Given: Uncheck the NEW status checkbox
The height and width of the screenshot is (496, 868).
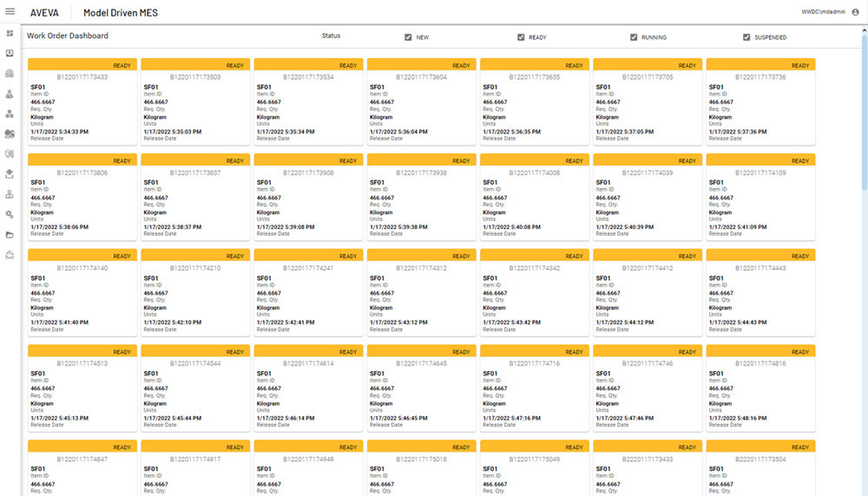Looking at the screenshot, I should pos(408,37).
